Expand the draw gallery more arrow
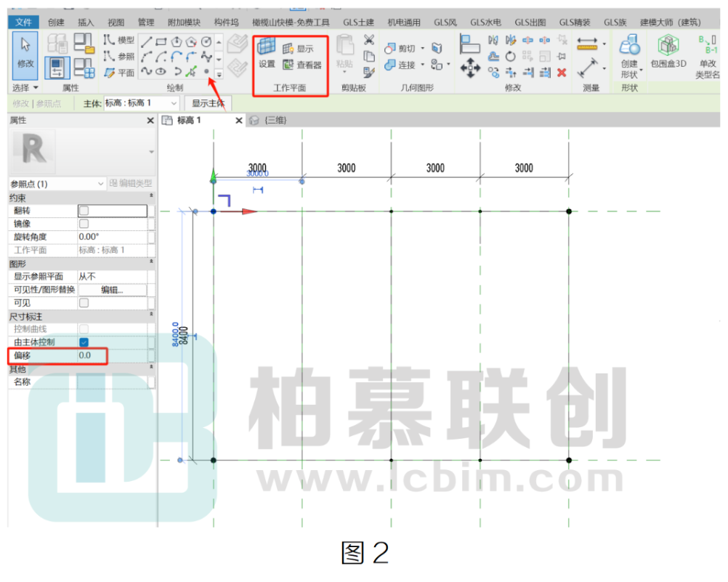The height and width of the screenshot is (582, 728). point(219,73)
